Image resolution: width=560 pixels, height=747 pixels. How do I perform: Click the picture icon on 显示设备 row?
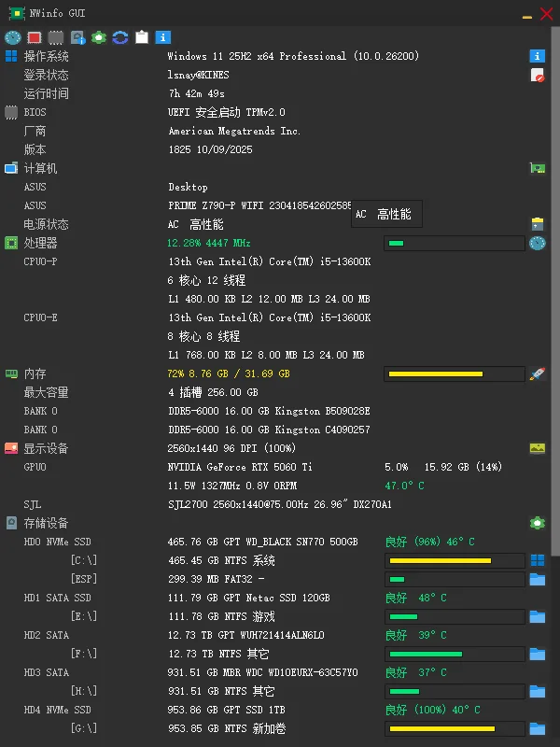[538, 448]
